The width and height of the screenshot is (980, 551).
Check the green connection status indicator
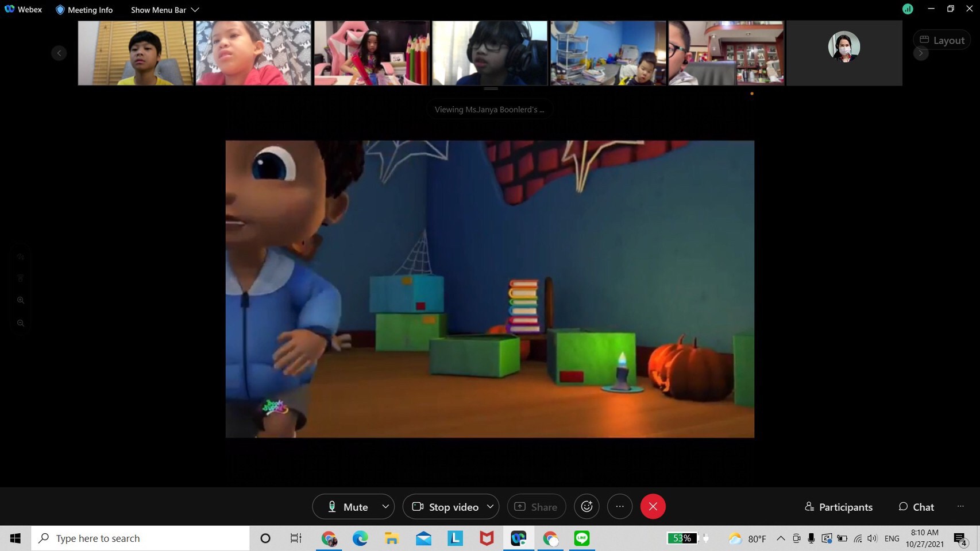(908, 9)
